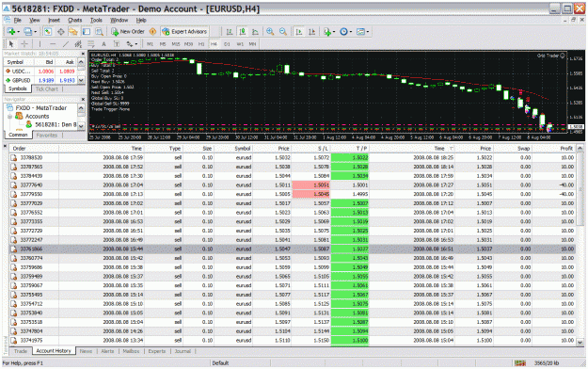Select the Crosshair tool
Image resolution: width=588 pixels, height=369 pixels.
(x=24, y=44)
